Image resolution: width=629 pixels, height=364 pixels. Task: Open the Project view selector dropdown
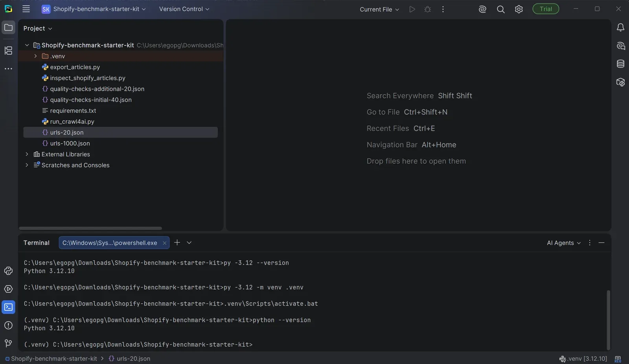(38, 28)
